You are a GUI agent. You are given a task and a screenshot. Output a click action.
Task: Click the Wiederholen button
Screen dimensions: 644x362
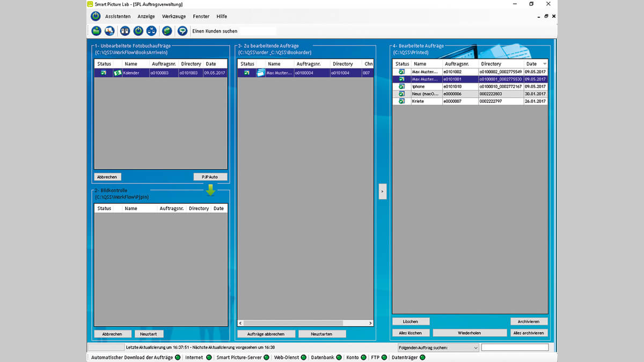pyautogui.click(x=470, y=333)
